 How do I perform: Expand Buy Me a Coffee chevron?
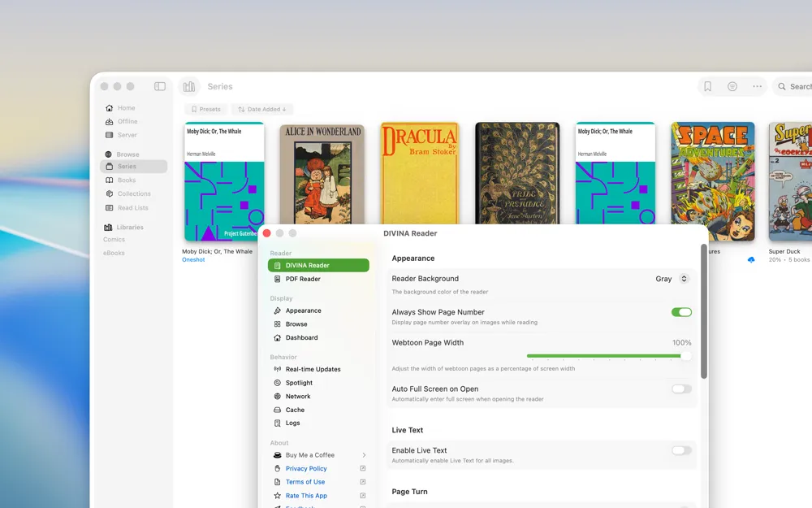[x=364, y=455]
